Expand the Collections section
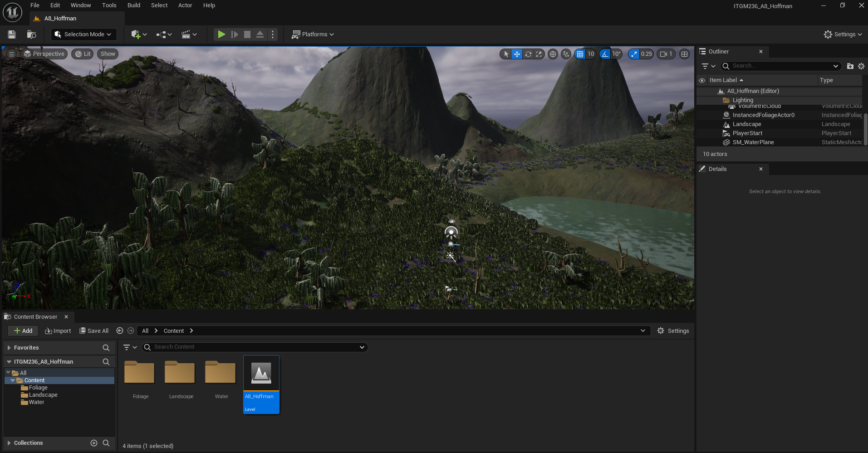The width and height of the screenshot is (868, 453). [9, 443]
